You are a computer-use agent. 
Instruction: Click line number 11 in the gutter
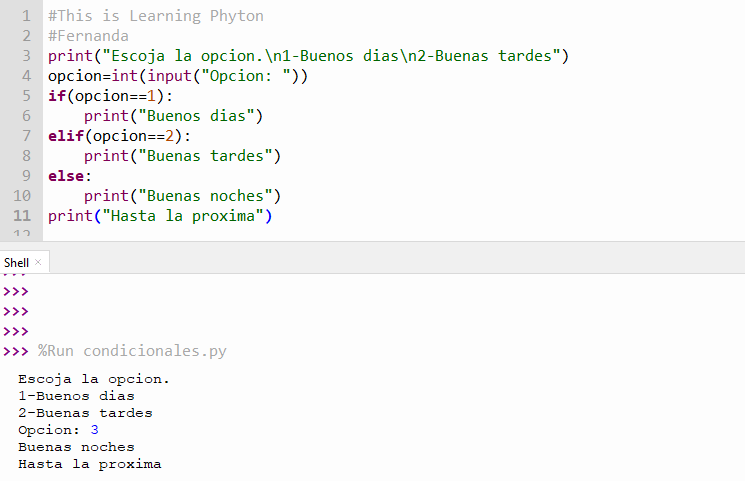21,216
